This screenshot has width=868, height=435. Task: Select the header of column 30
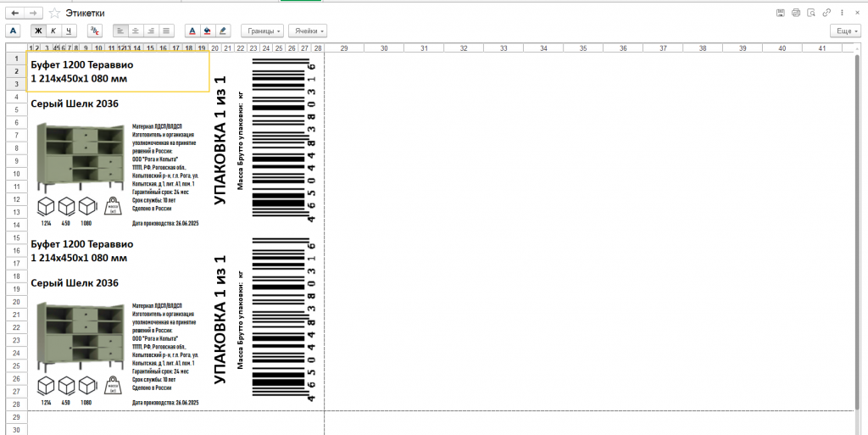(384, 48)
